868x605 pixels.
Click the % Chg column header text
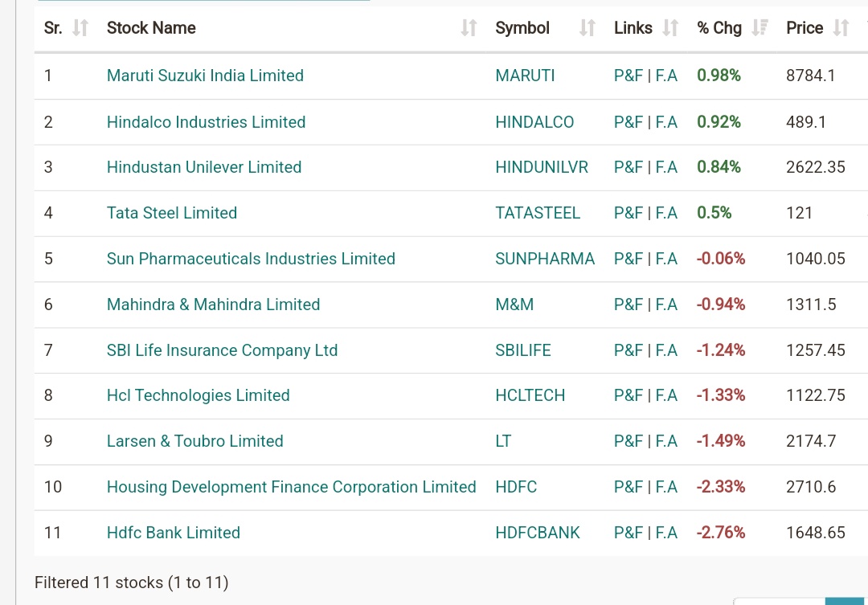tap(719, 27)
